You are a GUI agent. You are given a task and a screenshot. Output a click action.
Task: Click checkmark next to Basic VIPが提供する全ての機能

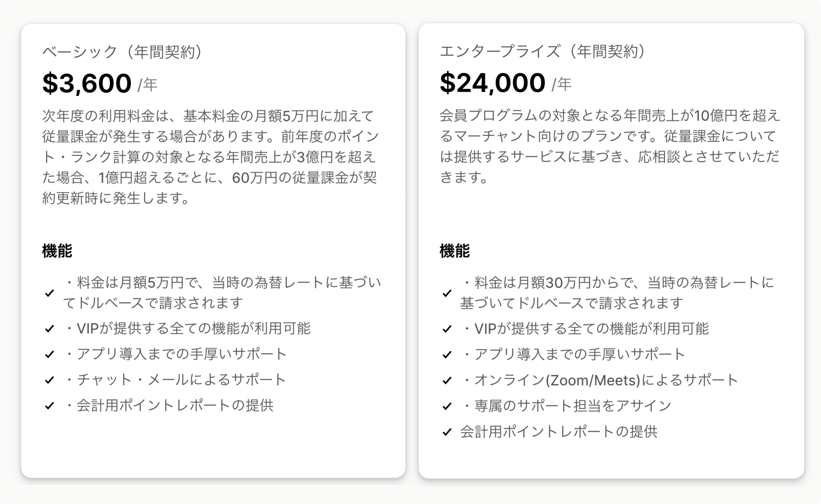click(x=49, y=329)
